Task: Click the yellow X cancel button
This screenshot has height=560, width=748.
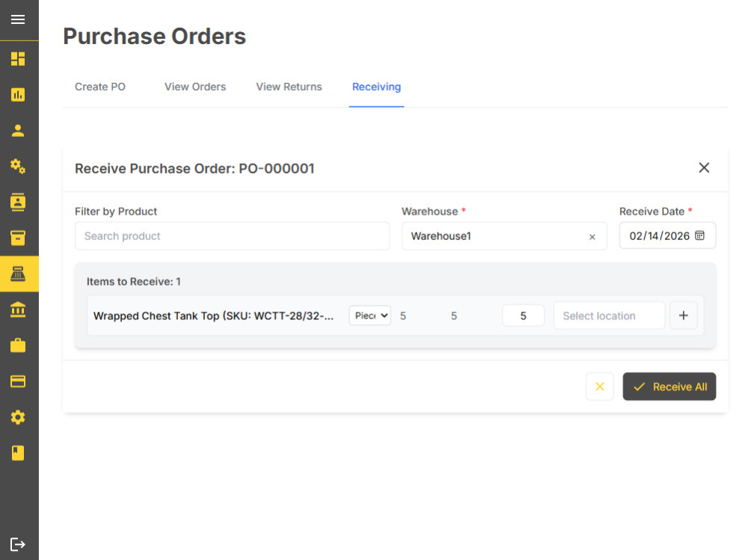Action: click(x=600, y=387)
